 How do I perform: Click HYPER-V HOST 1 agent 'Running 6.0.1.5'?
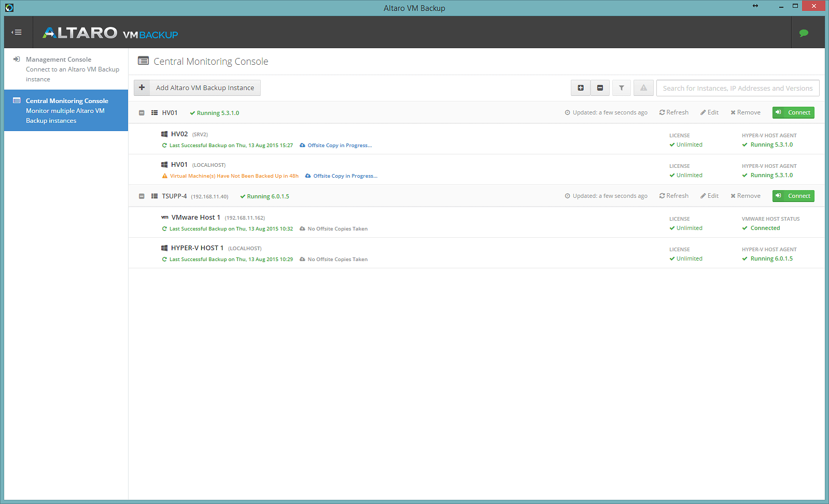click(771, 258)
